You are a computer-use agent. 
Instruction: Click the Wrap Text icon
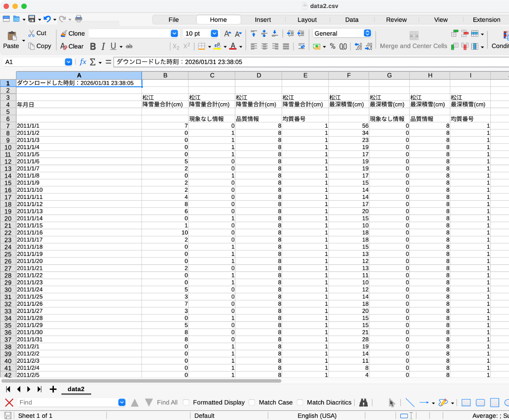302,46
